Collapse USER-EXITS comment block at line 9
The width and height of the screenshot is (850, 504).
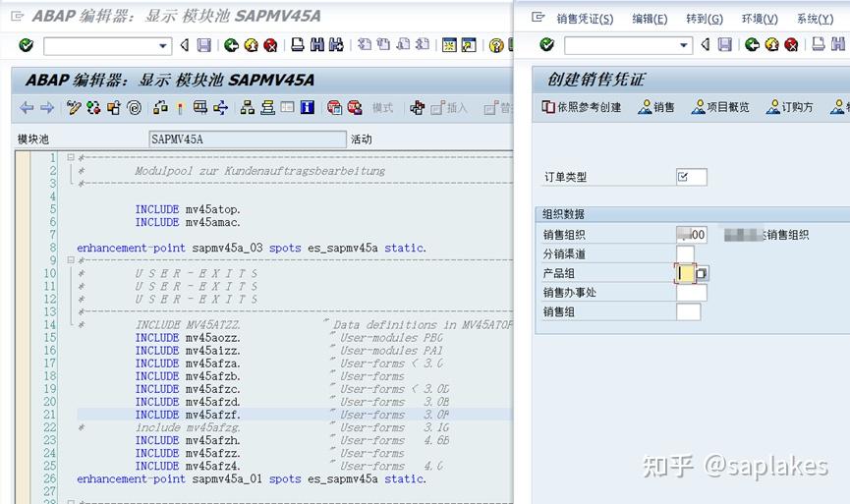pyautogui.click(x=71, y=260)
